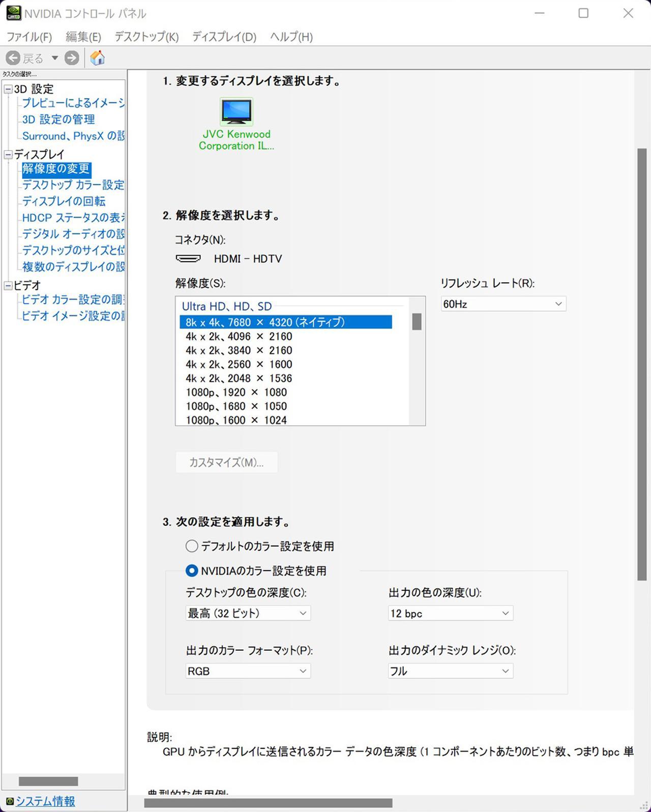Open 複数のディスプレイ tree item
Image resolution: width=651 pixels, height=812 pixels.
(73, 266)
